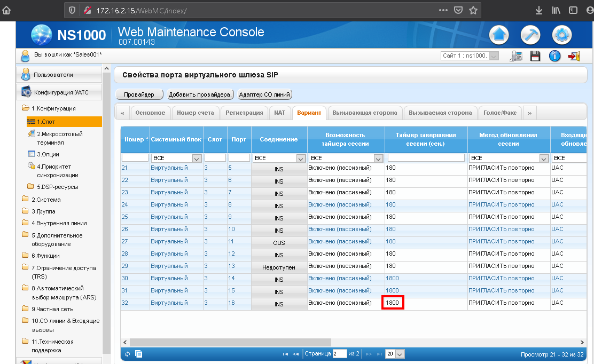Open maintenance hammer tool icon
This screenshot has width=594, height=364.
(530, 35)
